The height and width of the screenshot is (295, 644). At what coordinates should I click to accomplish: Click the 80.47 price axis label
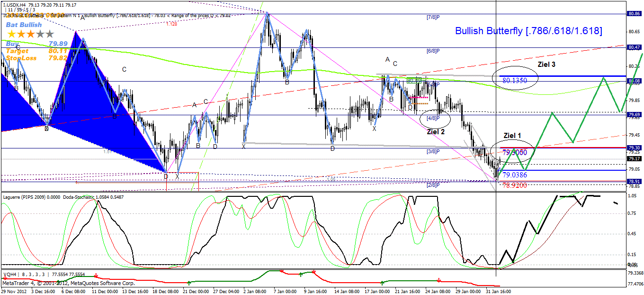635,47
